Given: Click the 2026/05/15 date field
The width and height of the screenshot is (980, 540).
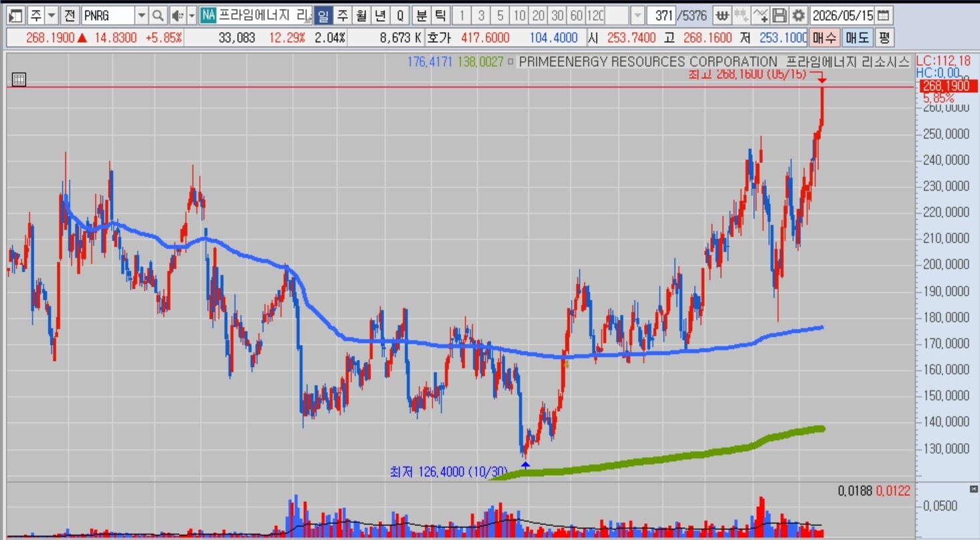Looking at the screenshot, I should 842,15.
